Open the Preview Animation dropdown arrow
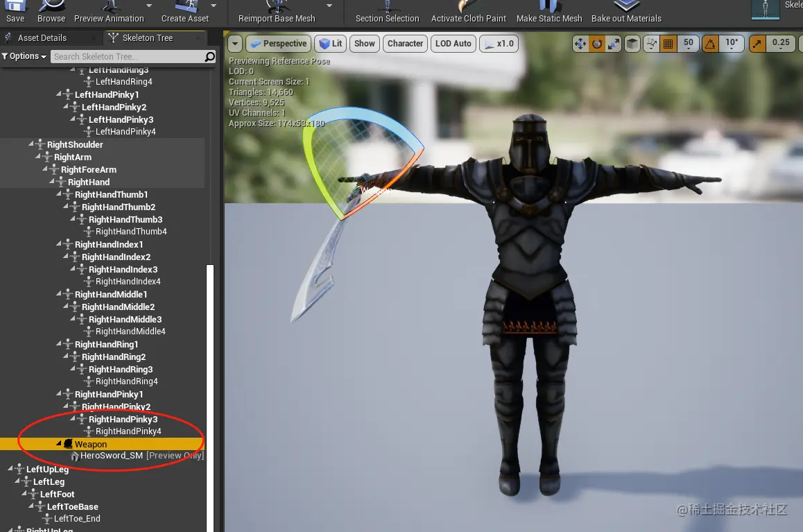This screenshot has height=532, width=803. (x=149, y=6)
